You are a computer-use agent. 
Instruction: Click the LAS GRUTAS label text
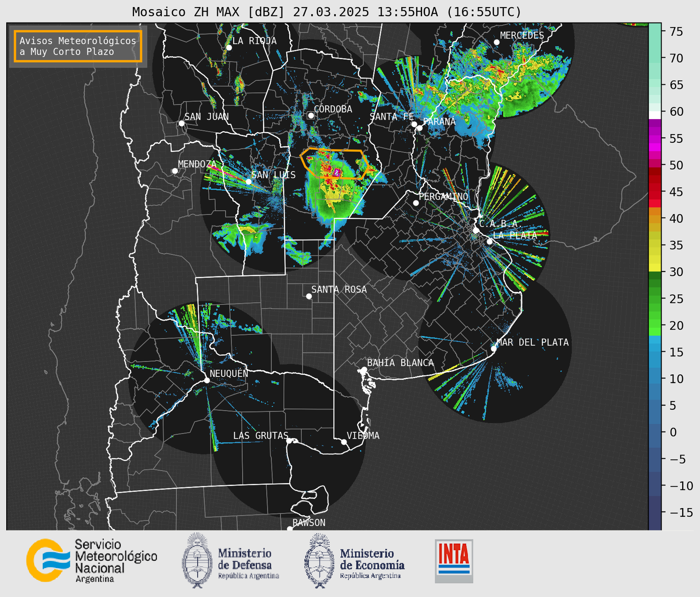pos(261,436)
